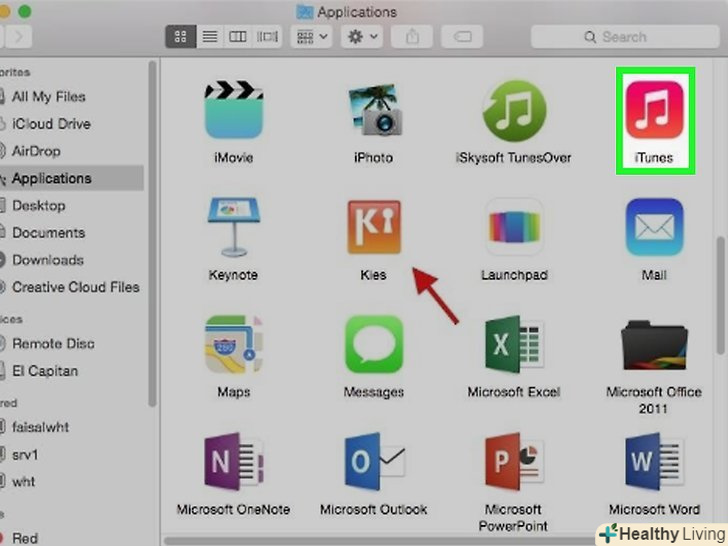Open Documents in sidebar
This screenshot has height=546, width=728.
48,233
